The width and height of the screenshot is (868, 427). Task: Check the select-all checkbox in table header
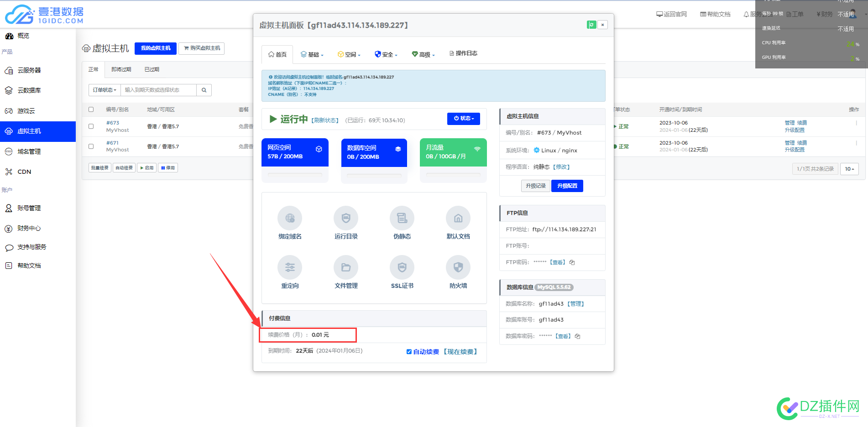(91, 109)
